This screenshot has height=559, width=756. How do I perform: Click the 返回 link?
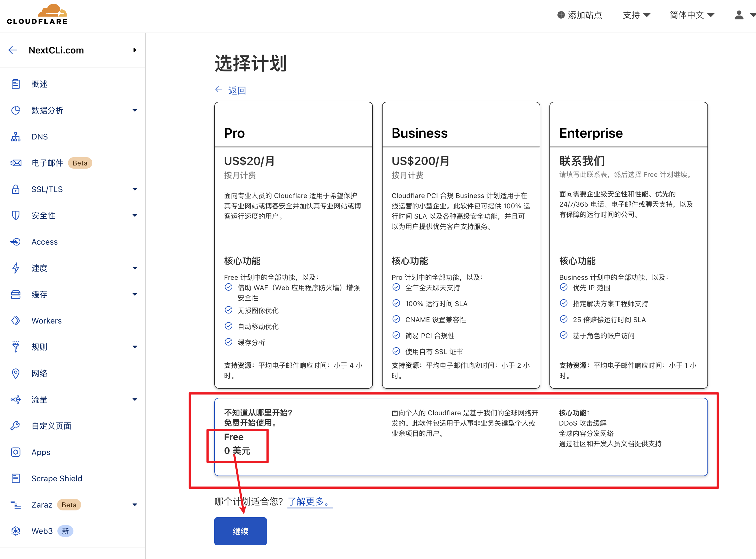pos(237,90)
